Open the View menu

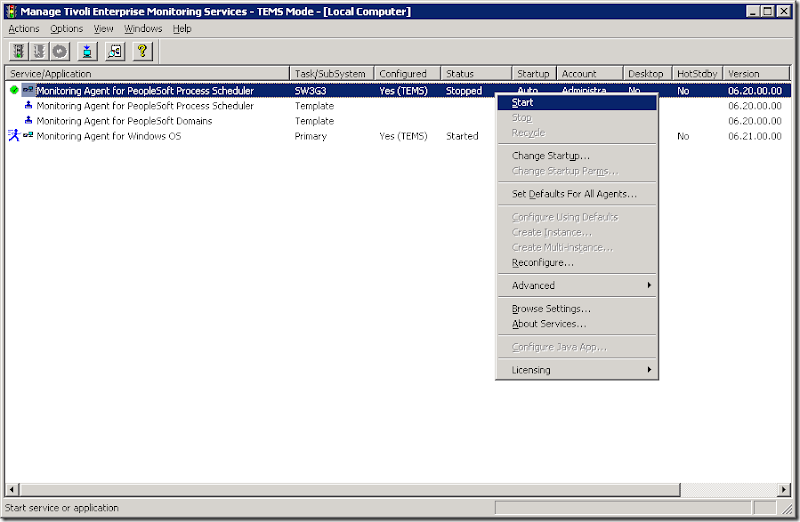(x=104, y=29)
